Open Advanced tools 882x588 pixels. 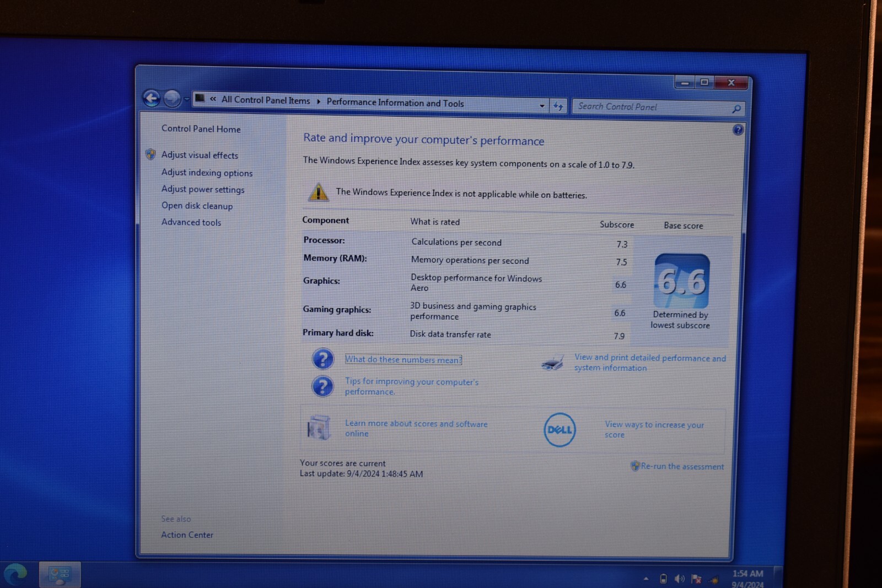[191, 222]
